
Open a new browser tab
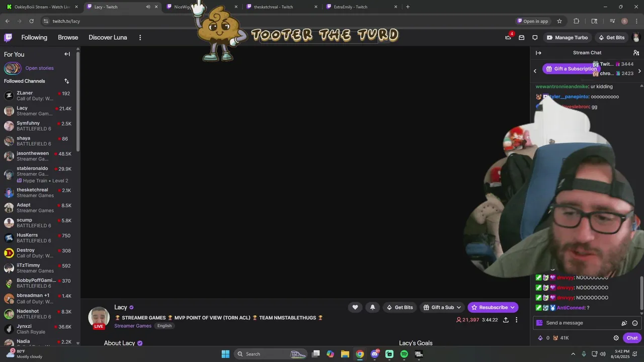tap(408, 7)
